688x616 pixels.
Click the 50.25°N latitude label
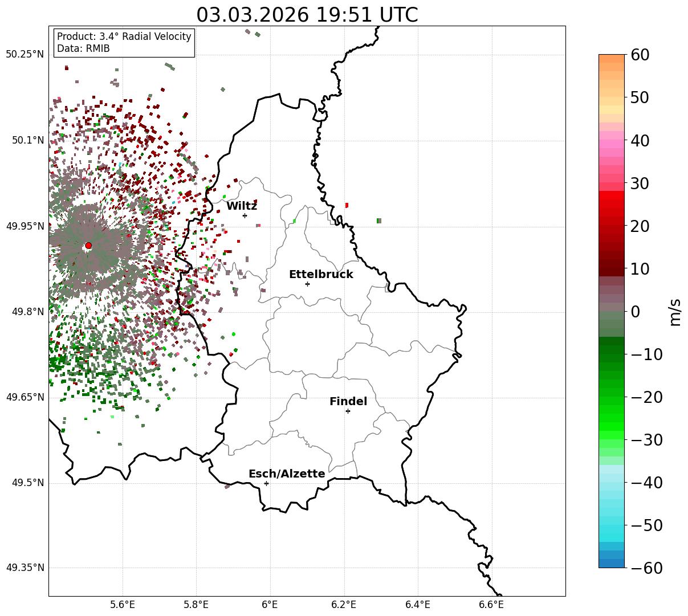click(25, 55)
